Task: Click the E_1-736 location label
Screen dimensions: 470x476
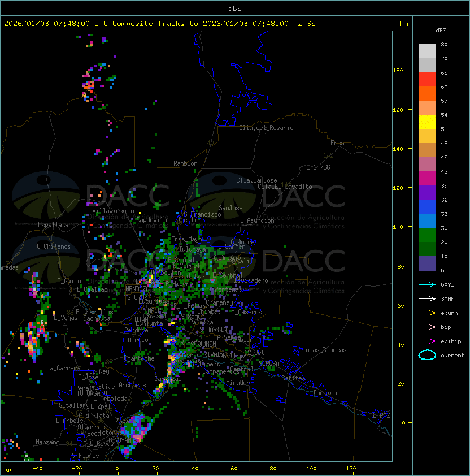Action: 318,167
